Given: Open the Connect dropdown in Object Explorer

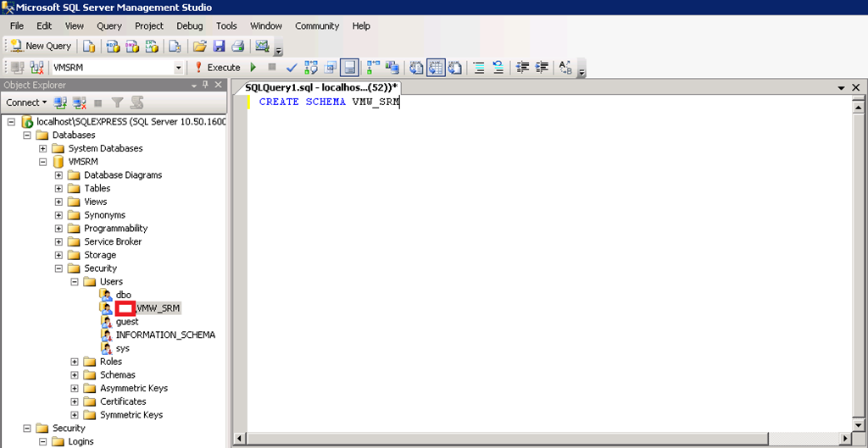Looking at the screenshot, I should tap(26, 102).
